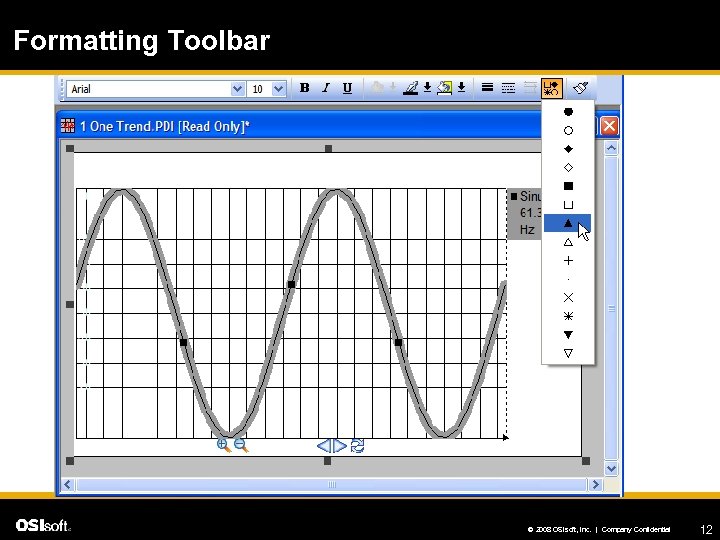Open the font size 10 dropdown

coord(279,89)
